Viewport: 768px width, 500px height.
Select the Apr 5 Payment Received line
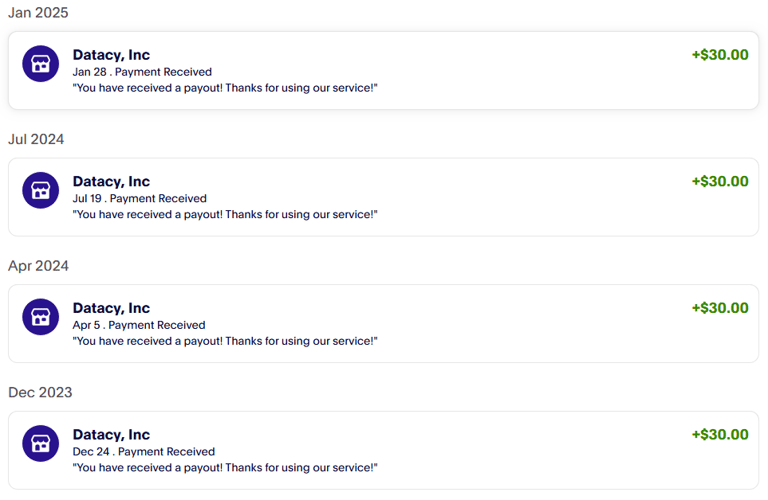(139, 325)
